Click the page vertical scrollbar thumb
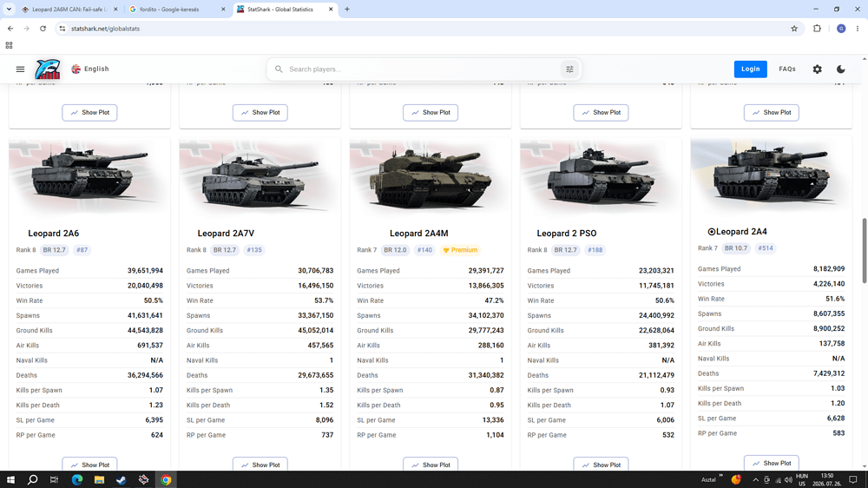This screenshot has height=488, width=868. [865, 250]
